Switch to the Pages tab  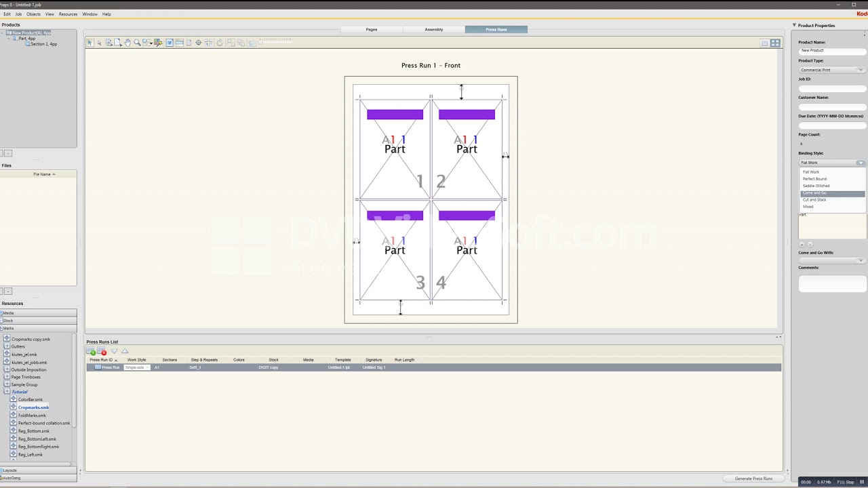click(x=372, y=29)
